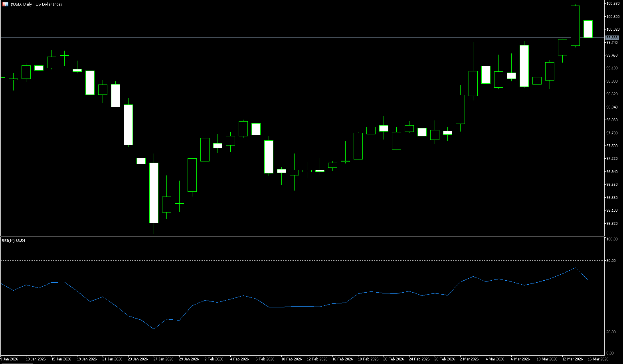Screen dimensions: 623x364
Task: Click the RSI 80.00 overbought level label
Action: [x=611, y=261]
